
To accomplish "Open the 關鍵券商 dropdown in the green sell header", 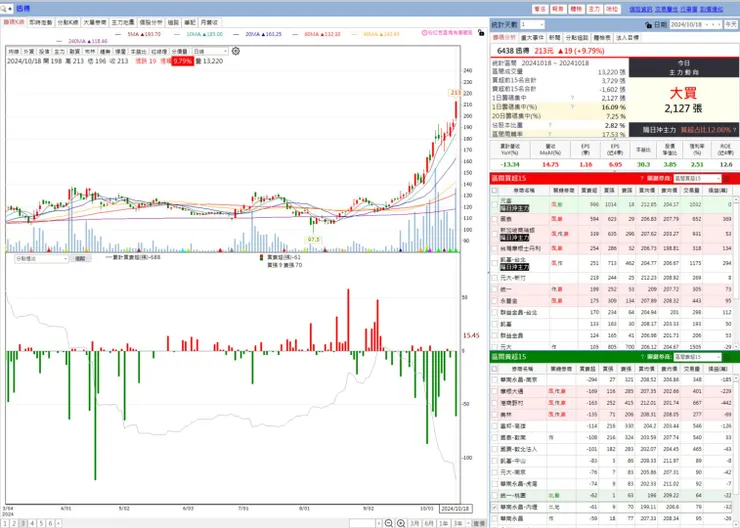I will tap(698, 357).
